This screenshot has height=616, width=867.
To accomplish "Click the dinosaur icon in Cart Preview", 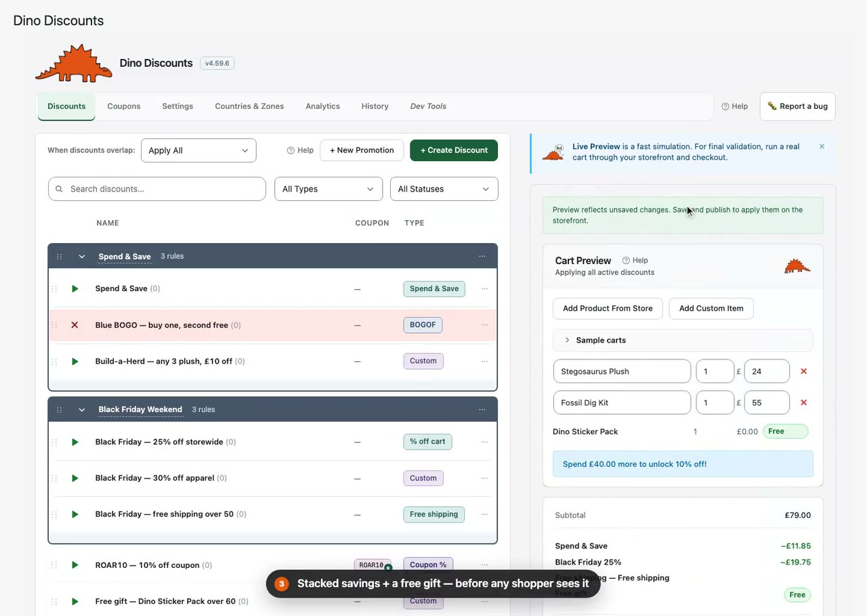I will pyautogui.click(x=797, y=266).
